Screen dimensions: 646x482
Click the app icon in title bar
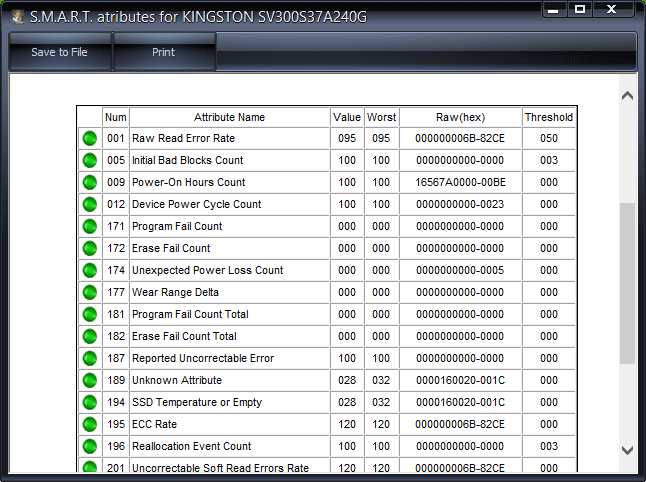(17, 17)
